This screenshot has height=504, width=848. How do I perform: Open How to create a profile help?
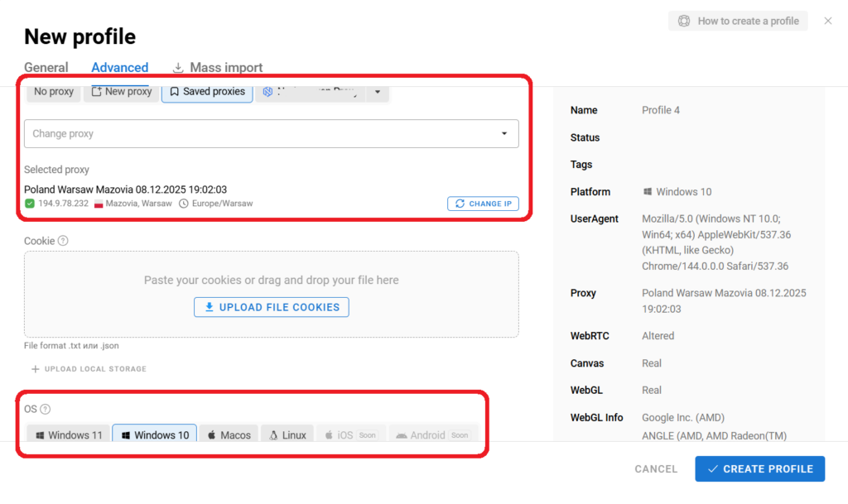coord(738,21)
